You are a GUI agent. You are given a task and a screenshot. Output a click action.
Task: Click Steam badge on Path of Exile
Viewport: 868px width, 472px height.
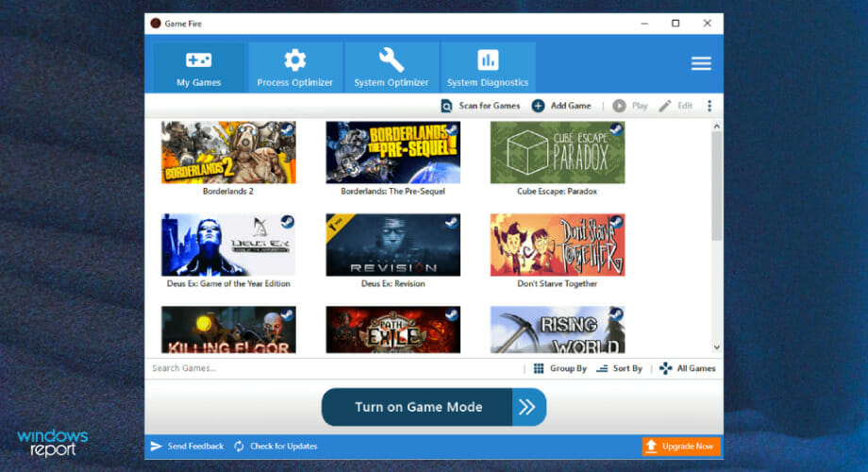[x=452, y=314]
